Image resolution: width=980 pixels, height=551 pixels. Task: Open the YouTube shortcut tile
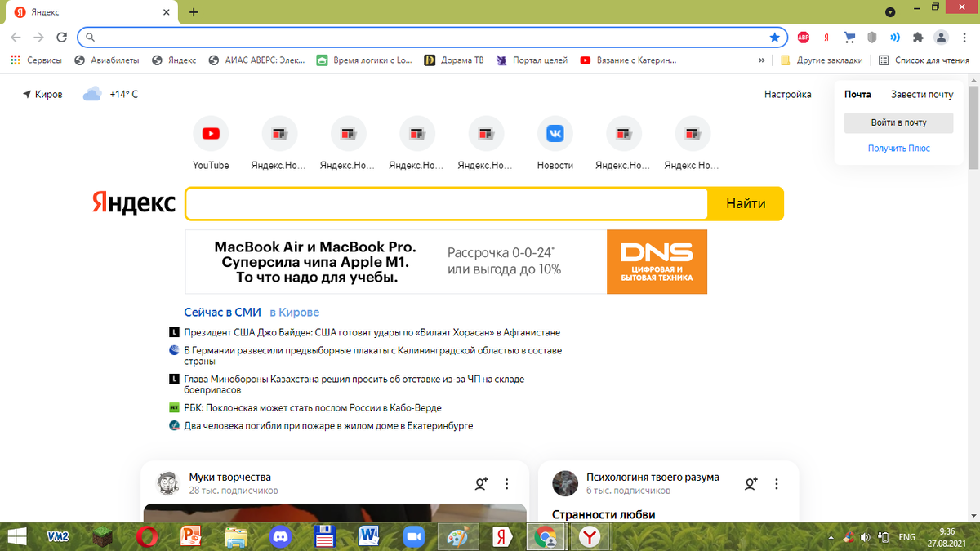pyautogui.click(x=211, y=133)
